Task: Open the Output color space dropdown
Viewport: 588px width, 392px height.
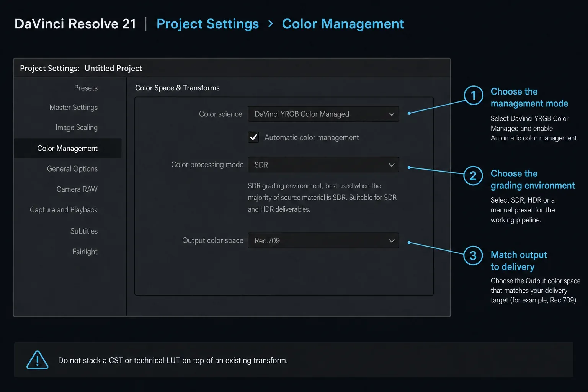Action: tap(323, 241)
